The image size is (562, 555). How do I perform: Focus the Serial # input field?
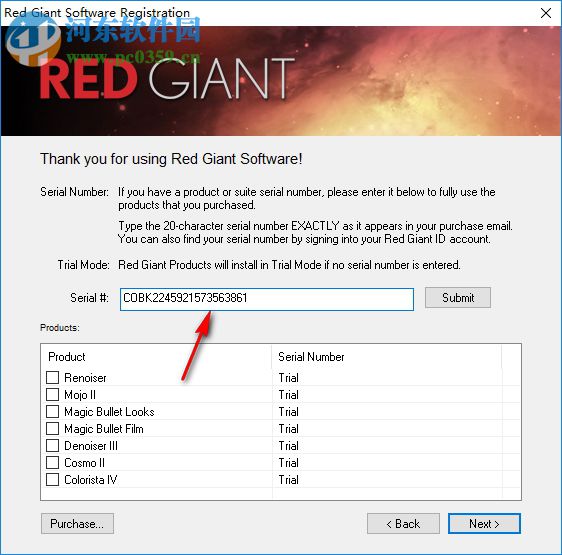(267, 299)
